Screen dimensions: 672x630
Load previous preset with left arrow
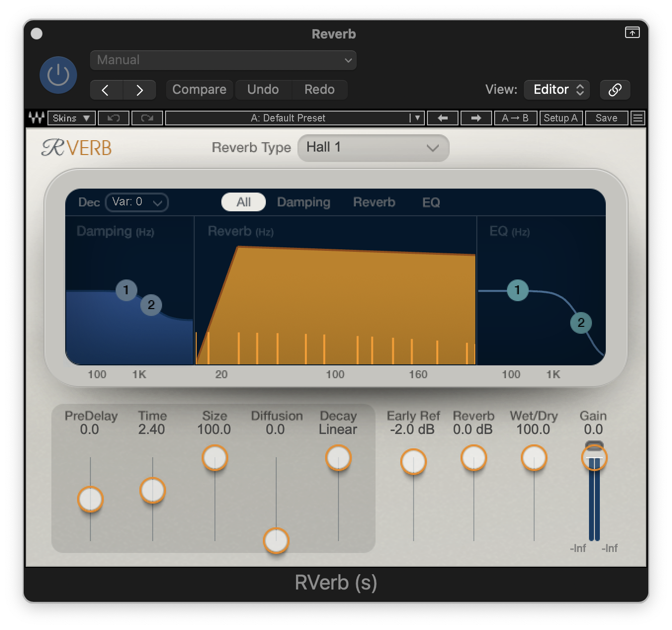[443, 118]
